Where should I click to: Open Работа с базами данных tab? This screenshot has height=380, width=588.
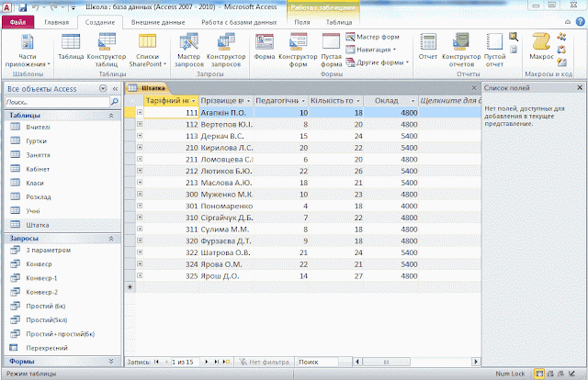239,22
